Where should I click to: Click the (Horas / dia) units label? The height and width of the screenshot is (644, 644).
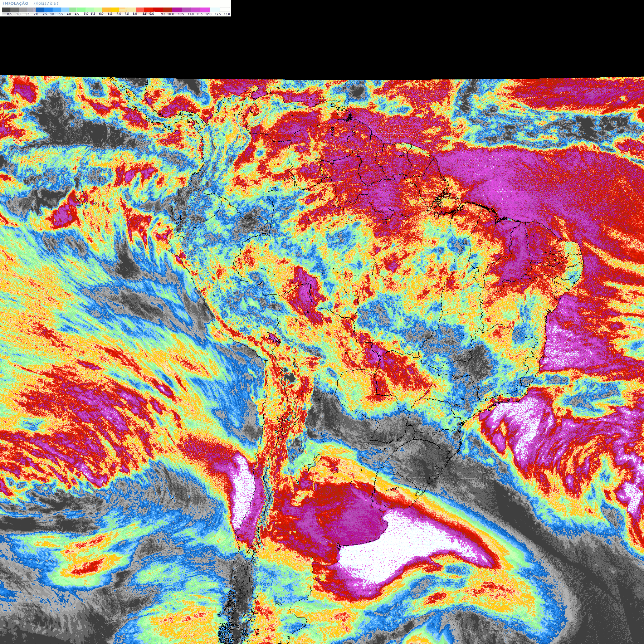[x=46, y=3]
